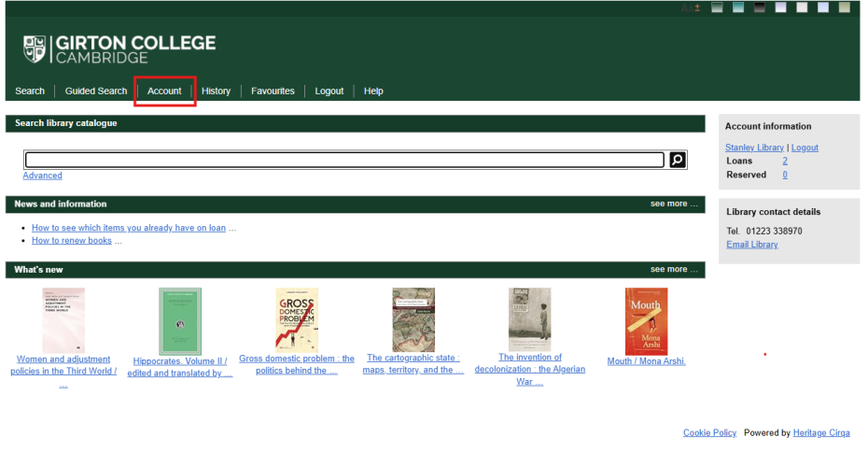Apply the teal colour theme swatch
Image resolution: width=868 pixels, height=451 pixels.
point(737,7)
